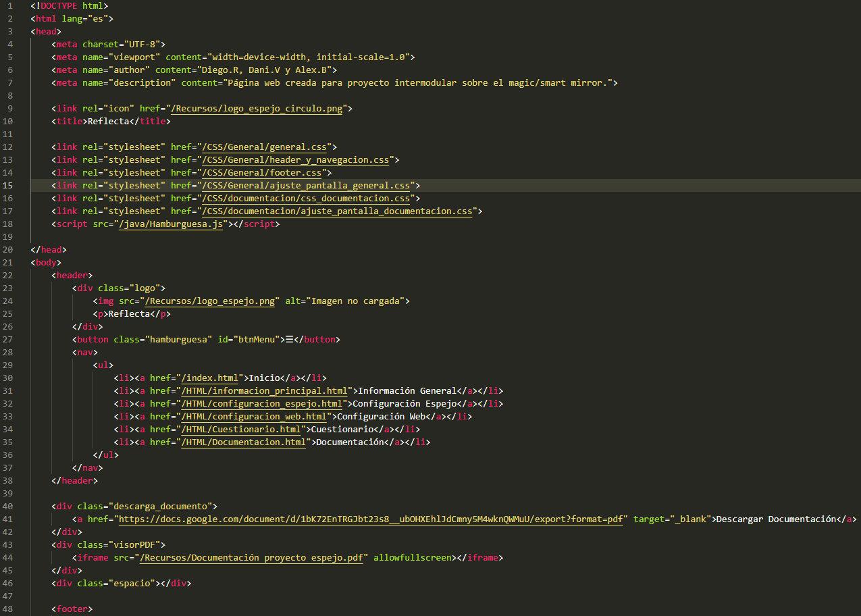Click the closing ul tag

pos(106,455)
